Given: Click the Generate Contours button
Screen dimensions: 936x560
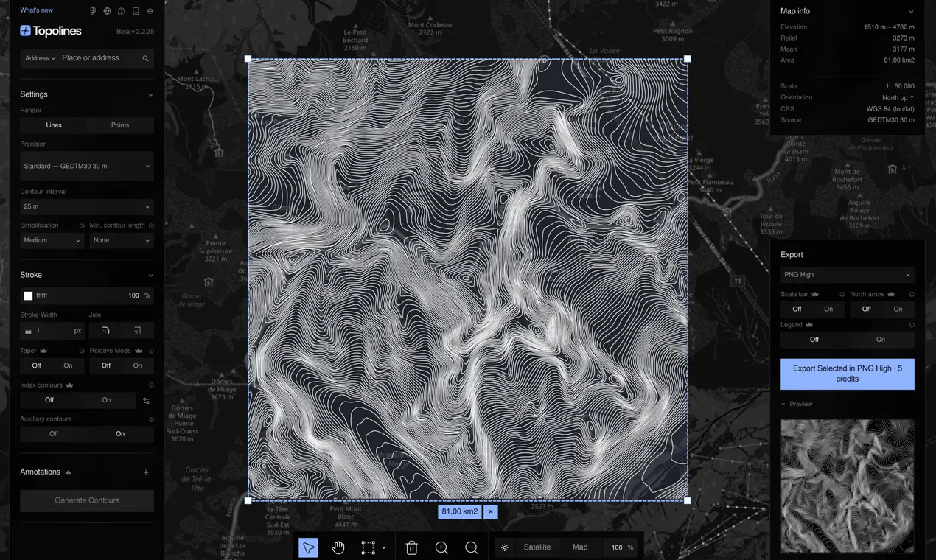Looking at the screenshot, I should coord(87,501).
